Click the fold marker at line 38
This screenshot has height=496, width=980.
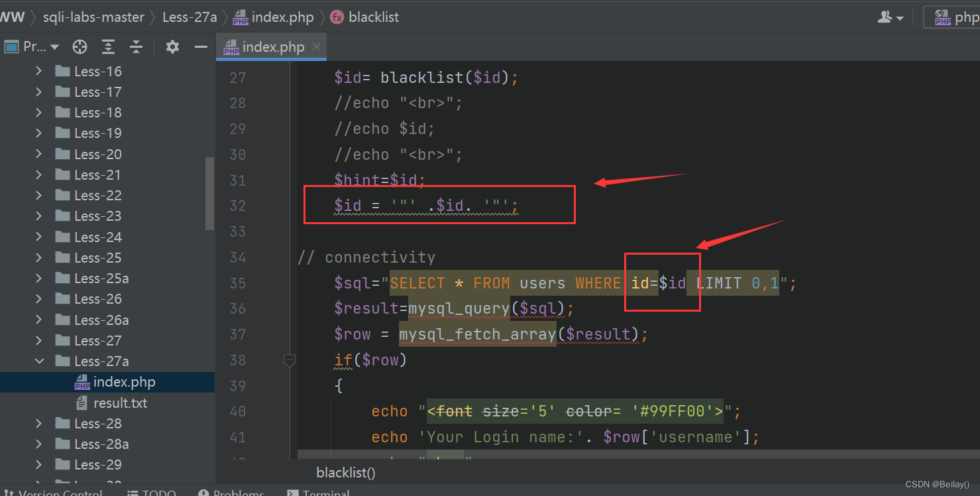(x=290, y=360)
